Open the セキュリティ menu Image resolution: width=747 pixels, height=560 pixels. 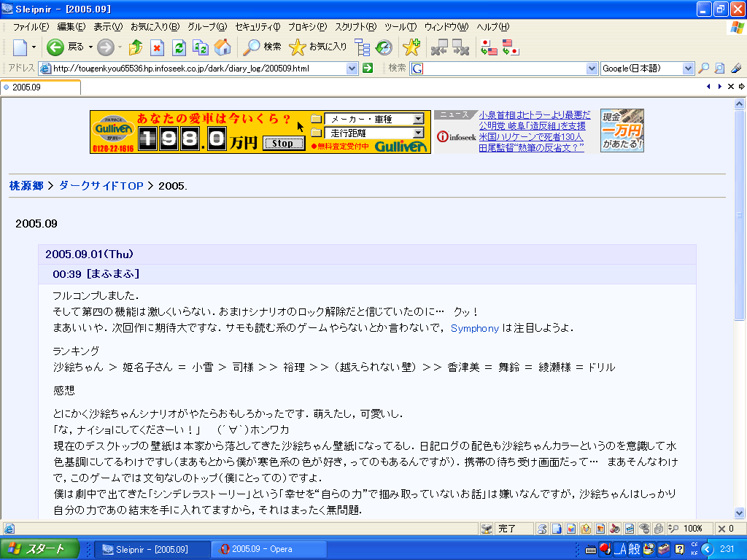pyautogui.click(x=257, y=27)
